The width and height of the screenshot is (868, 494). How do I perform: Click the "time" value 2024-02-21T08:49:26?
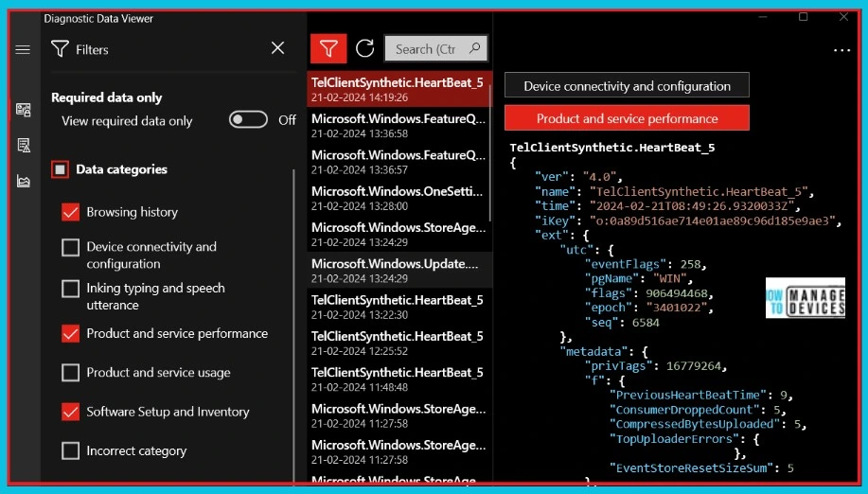point(691,205)
